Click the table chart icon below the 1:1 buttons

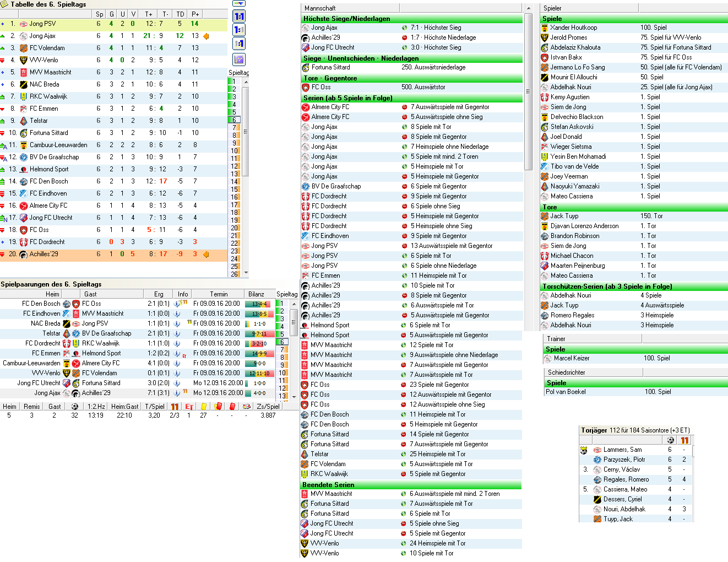coord(239,59)
